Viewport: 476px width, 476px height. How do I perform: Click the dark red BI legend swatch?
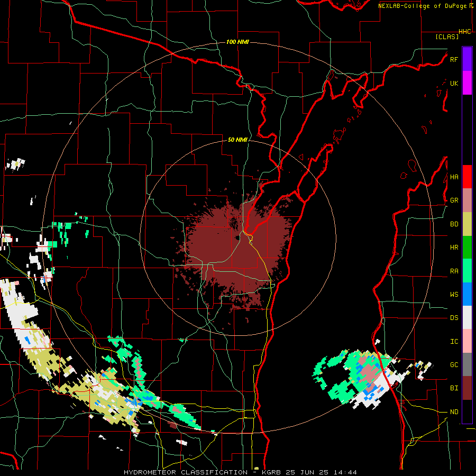(x=467, y=388)
